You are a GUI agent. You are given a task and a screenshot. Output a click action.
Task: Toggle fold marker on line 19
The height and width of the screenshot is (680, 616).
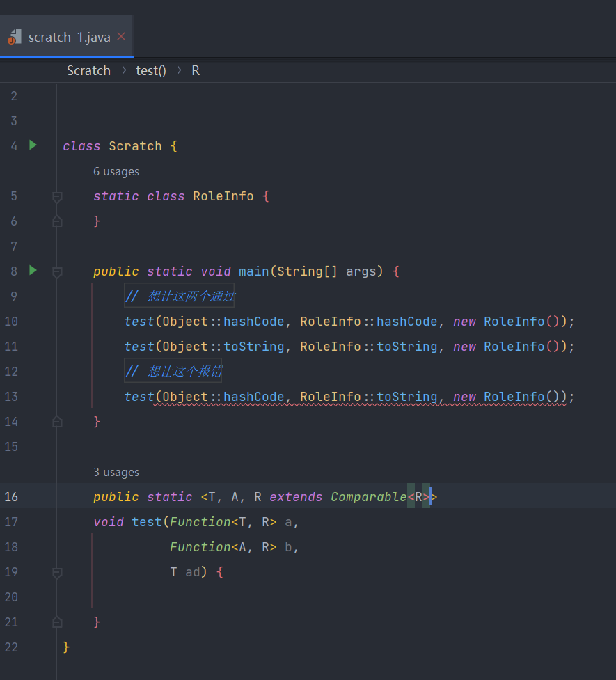(57, 572)
